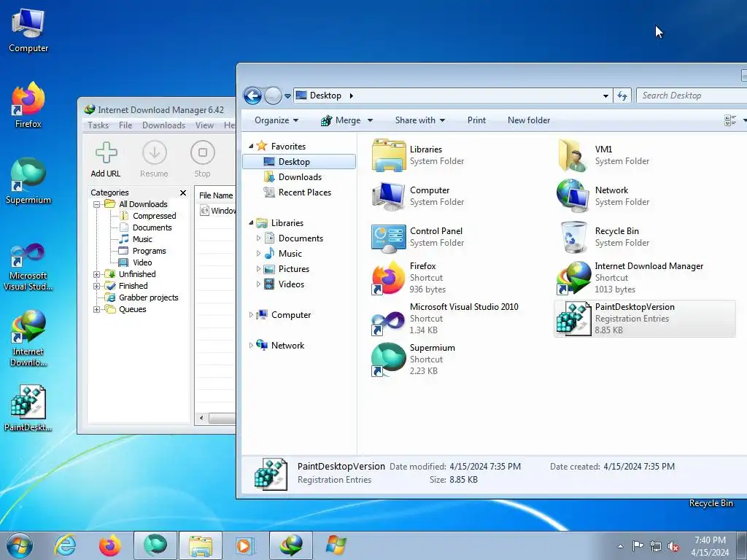Open the Merge dropdown arrow

click(x=370, y=120)
